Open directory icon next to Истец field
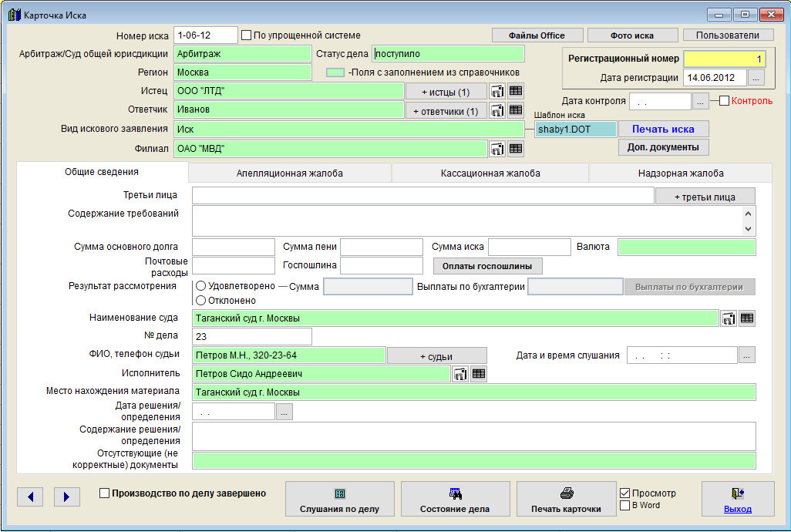The width and height of the screenshot is (791, 532). click(x=497, y=92)
